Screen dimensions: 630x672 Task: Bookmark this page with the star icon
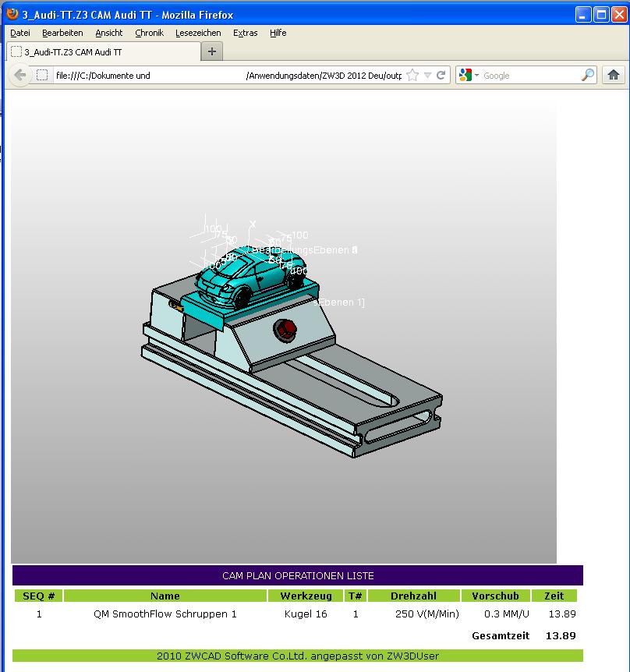(412, 76)
